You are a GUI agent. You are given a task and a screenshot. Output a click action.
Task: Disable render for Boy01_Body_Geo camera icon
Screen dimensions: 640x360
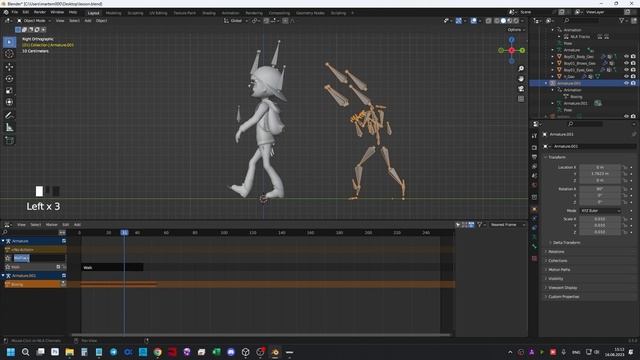click(633, 57)
